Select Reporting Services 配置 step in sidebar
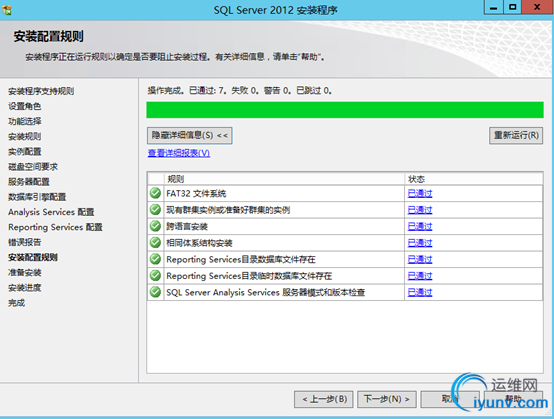554x419 pixels. (x=55, y=227)
